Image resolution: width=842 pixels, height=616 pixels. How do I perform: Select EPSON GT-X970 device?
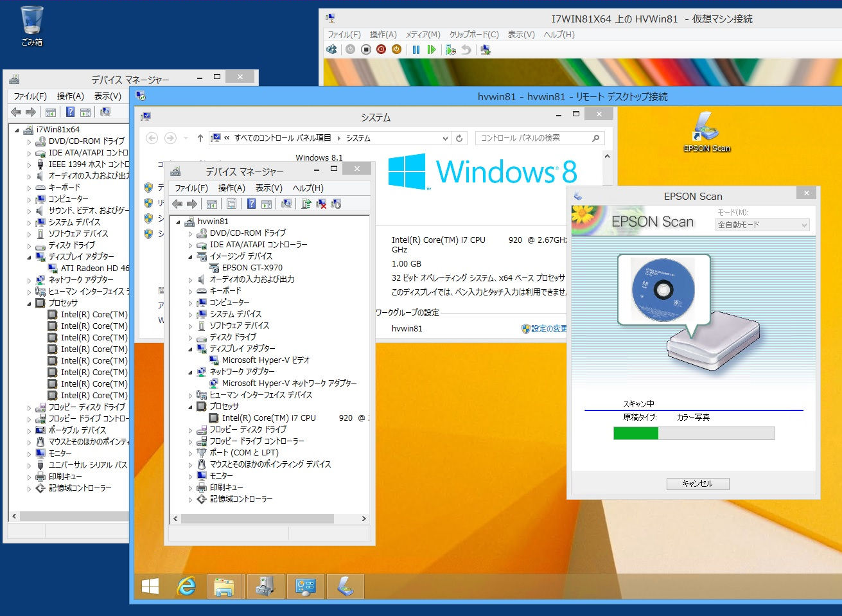pyautogui.click(x=252, y=268)
